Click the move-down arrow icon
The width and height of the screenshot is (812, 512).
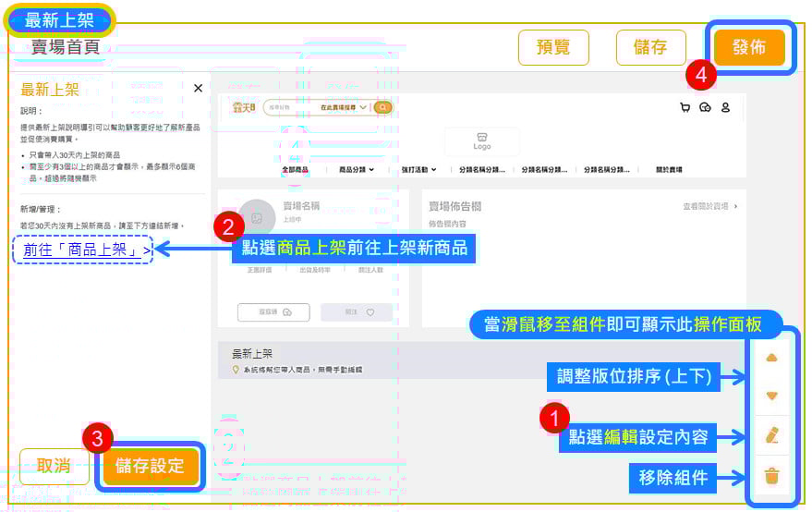[x=772, y=396]
